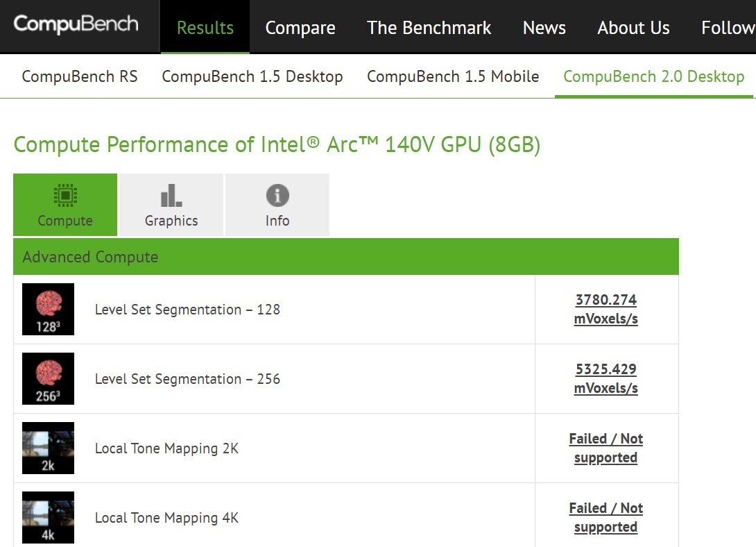Open the 3780.274 mVoxels/s result link
756x547 pixels.
[606, 309]
